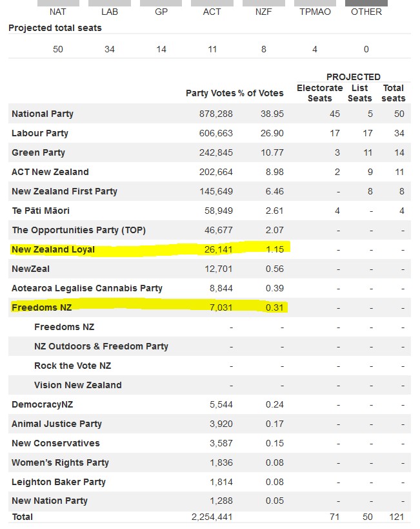Click Vision New Zealand sub-item
This screenshot has height=529, width=420.
tap(77, 385)
